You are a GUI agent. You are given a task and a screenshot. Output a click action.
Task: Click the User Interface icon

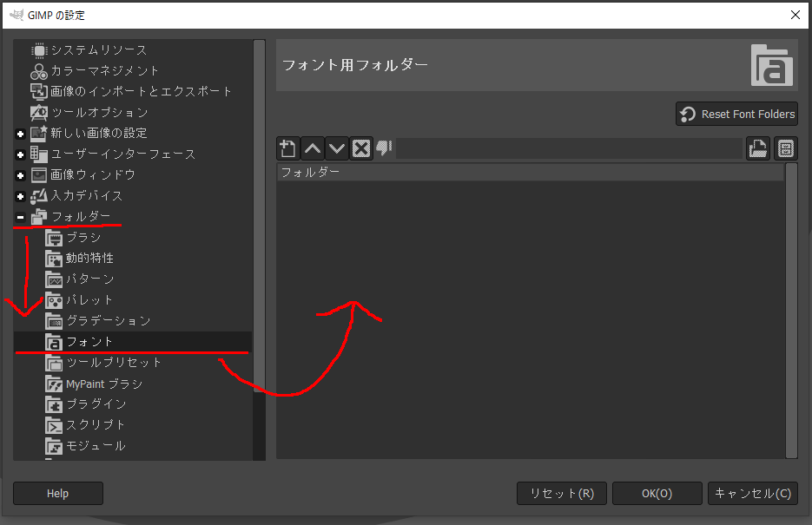[x=39, y=154]
